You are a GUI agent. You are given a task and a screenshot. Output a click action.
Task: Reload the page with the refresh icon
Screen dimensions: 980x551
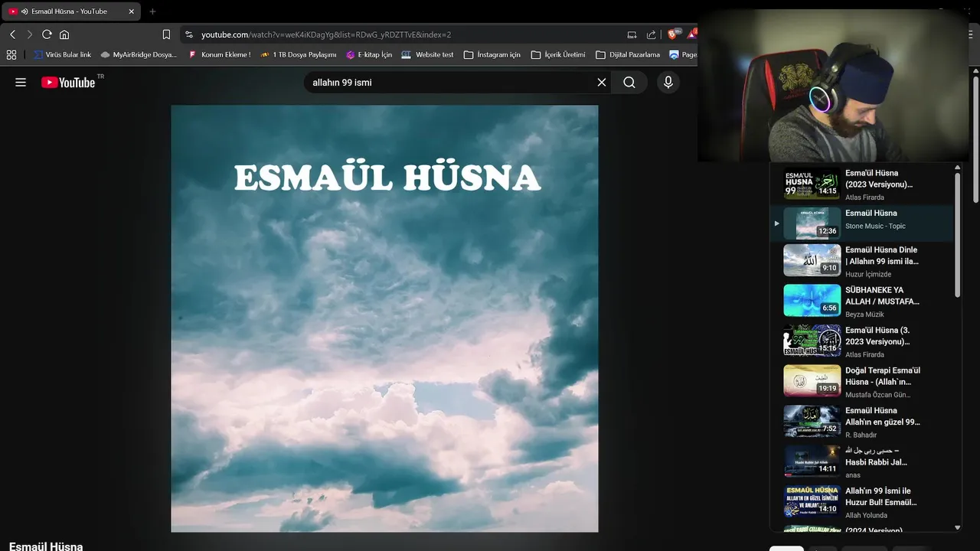[x=47, y=34]
